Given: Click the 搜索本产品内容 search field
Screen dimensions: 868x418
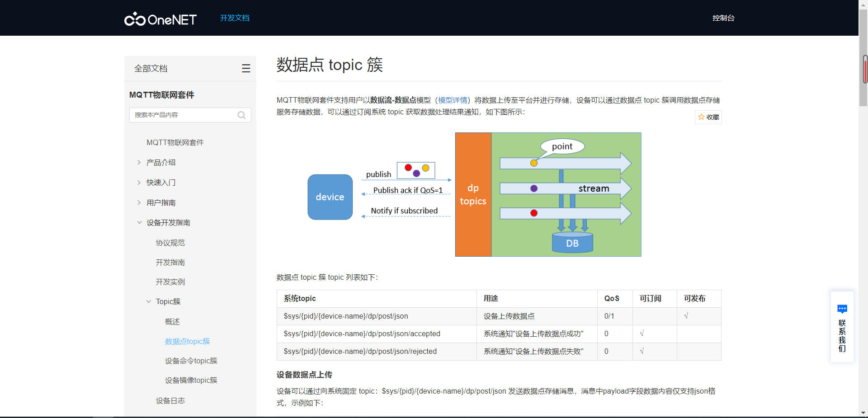Looking at the screenshot, I should (x=185, y=115).
